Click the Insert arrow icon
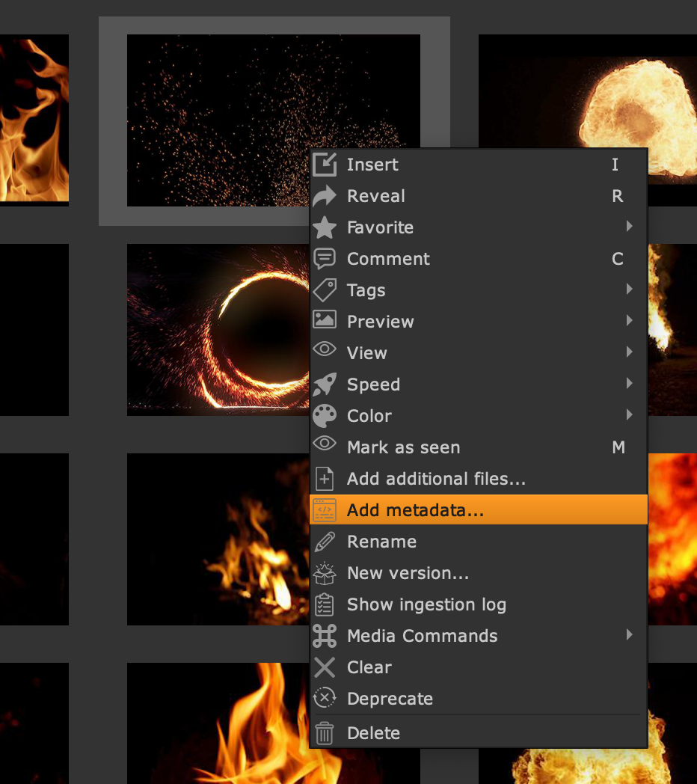The image size is (697, 784). pos(325,165)
